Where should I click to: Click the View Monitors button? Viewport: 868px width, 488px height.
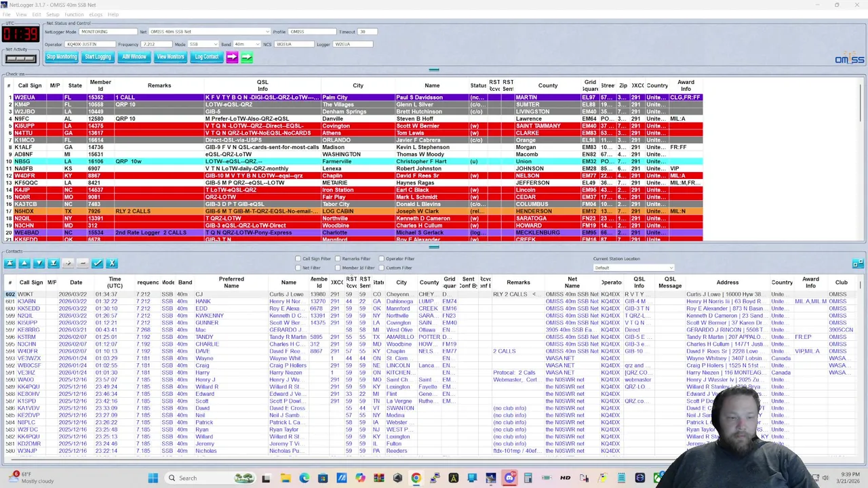pyautogui.click(x=170, y=57)
